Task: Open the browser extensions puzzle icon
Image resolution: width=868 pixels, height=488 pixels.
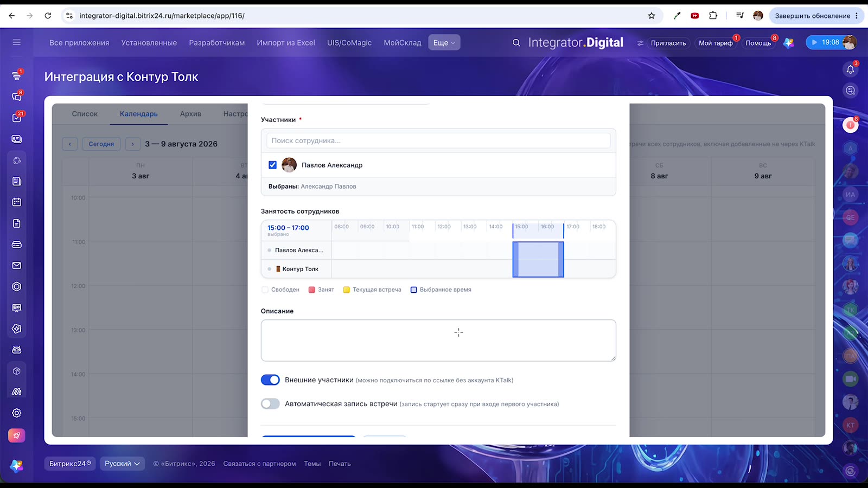Action: (713, 16)
